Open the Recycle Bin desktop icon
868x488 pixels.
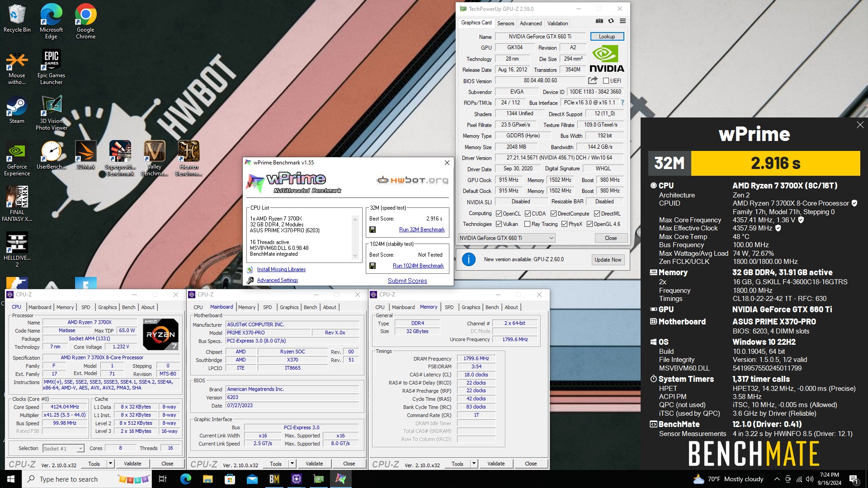pyautogui.click(x=17, y=19)
